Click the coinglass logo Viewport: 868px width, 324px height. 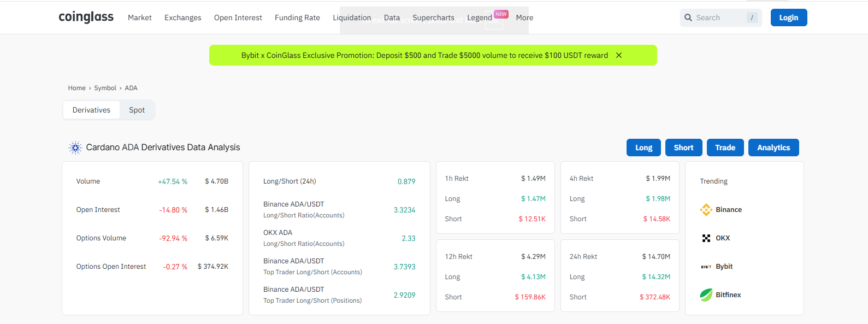tap(86, 17)
